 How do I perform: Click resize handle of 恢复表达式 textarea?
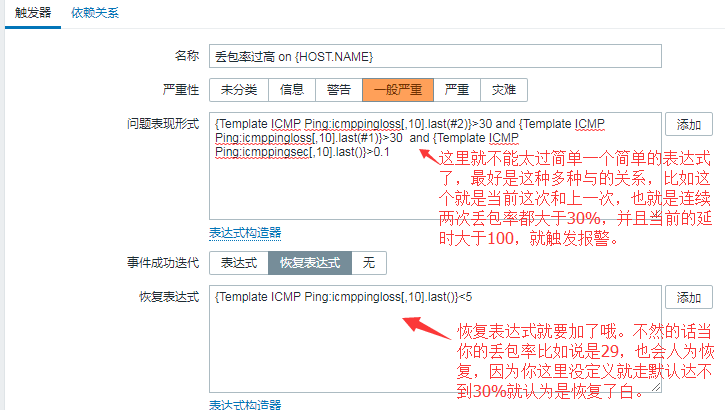(x=655, y=389)
